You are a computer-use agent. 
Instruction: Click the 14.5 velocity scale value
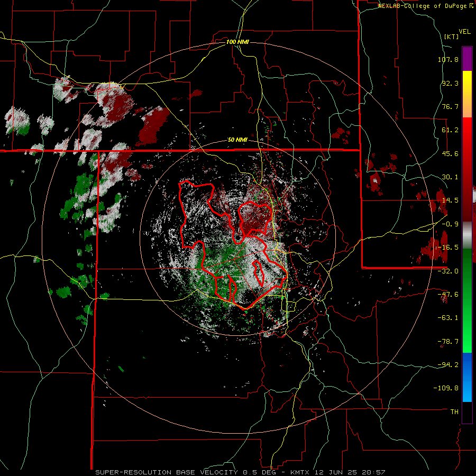(x=450, y=200)
